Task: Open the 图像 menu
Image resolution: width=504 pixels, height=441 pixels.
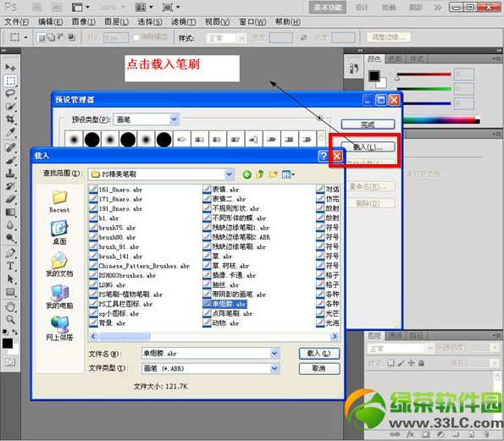Action: coord(84,22)
